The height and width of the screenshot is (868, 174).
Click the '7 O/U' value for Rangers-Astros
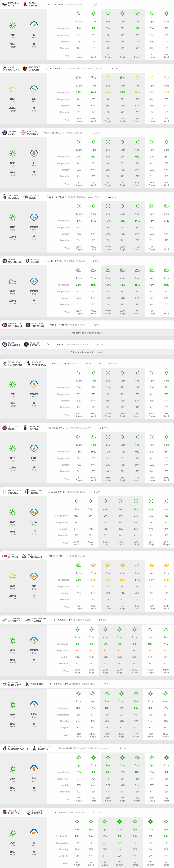point(100,344)
